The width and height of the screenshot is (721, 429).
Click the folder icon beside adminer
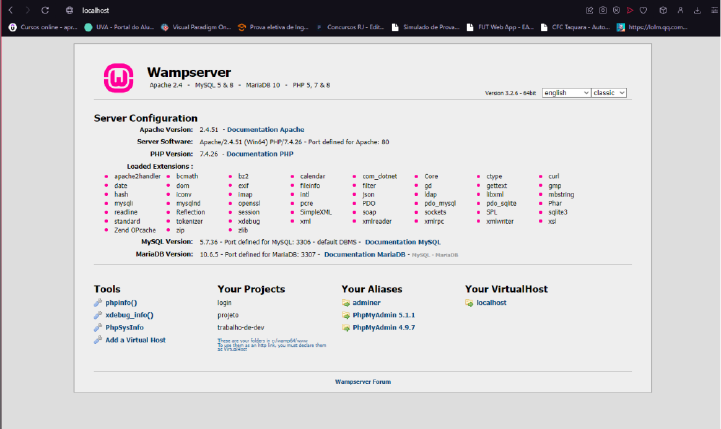(346, 303)
